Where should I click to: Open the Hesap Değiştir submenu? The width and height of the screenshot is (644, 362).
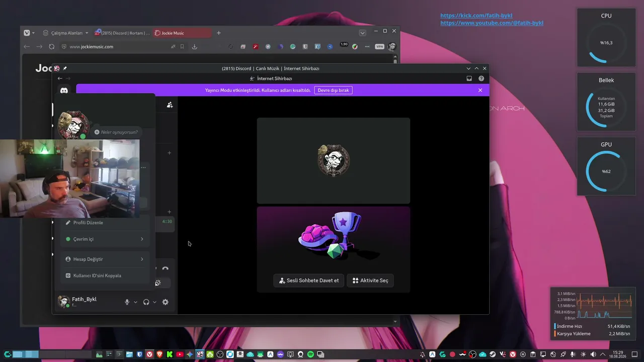105,259
